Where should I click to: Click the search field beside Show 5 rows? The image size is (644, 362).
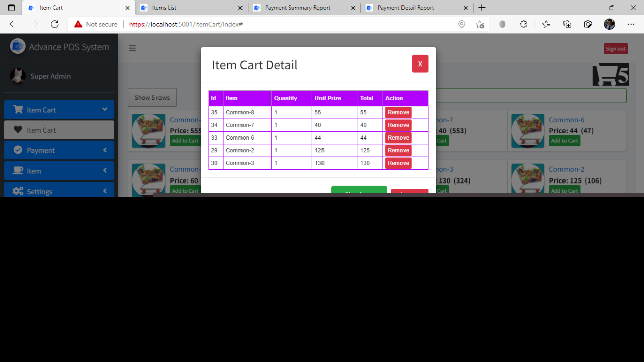pos(531,96)
